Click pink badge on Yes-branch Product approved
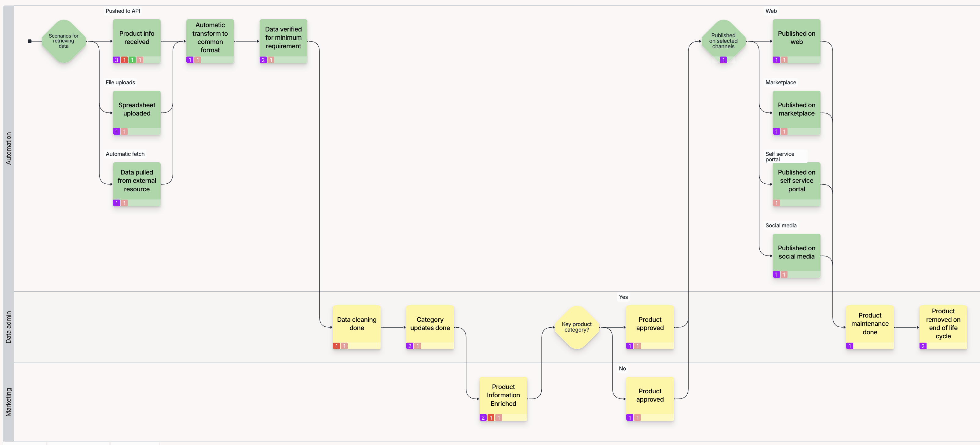The width and height of the screenshot is (980, 445). 638,346
